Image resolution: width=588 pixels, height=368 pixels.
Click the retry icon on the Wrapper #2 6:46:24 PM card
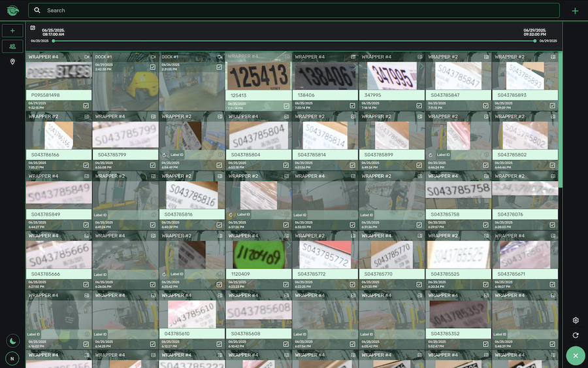pyautogui.click(x=431, y=155)
